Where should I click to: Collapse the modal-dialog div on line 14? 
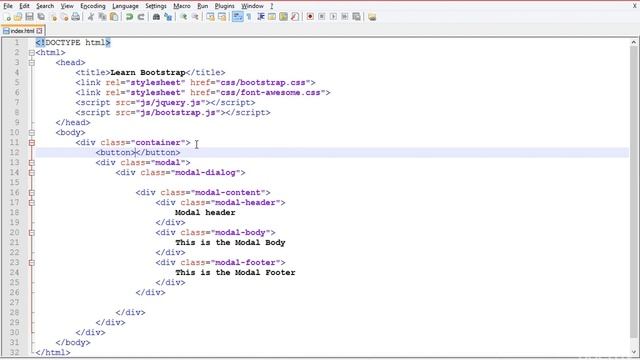32,173
